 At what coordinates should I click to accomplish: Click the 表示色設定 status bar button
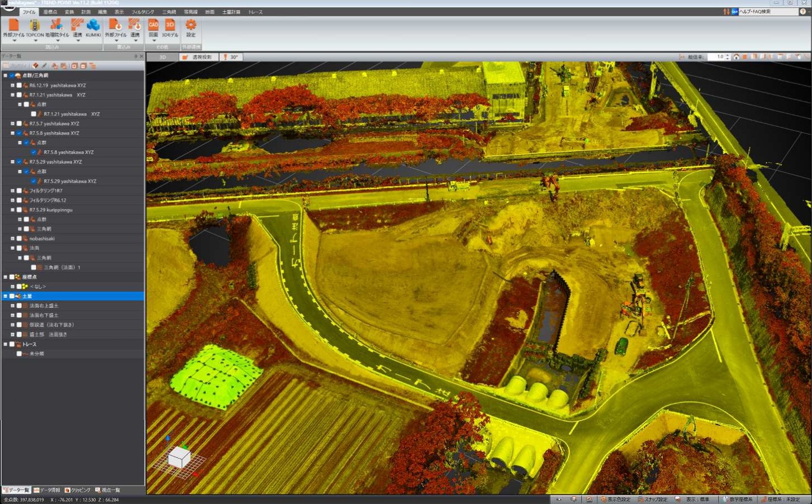click(615, 499)
